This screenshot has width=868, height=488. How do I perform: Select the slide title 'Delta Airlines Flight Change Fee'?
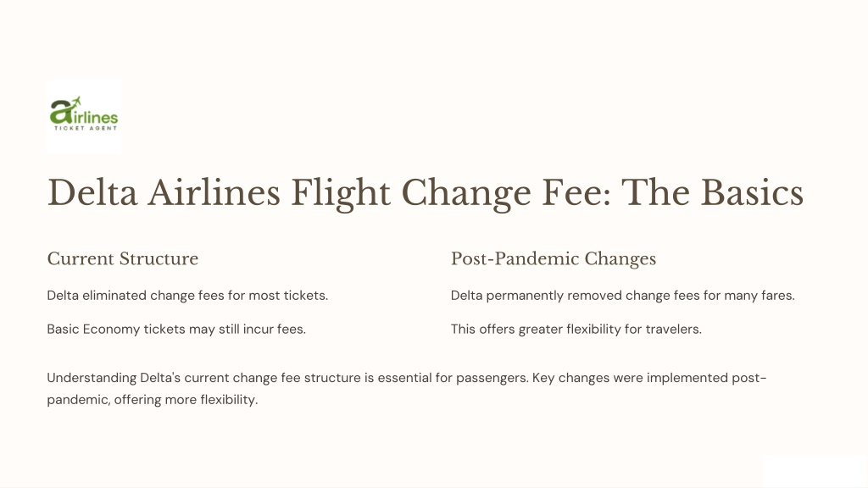click(x=330, y=193)
